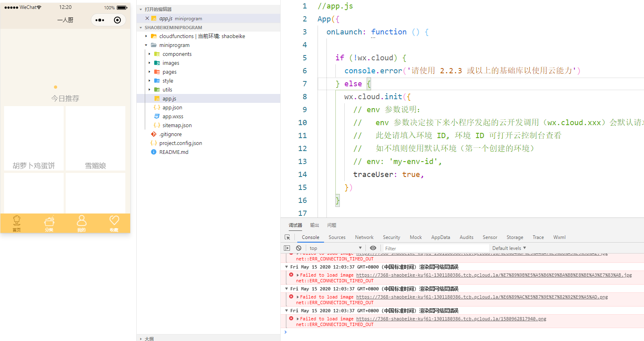Open the failed image link 1580962817940.png
This screenshot has width=644, height=341.
(451, 319)
